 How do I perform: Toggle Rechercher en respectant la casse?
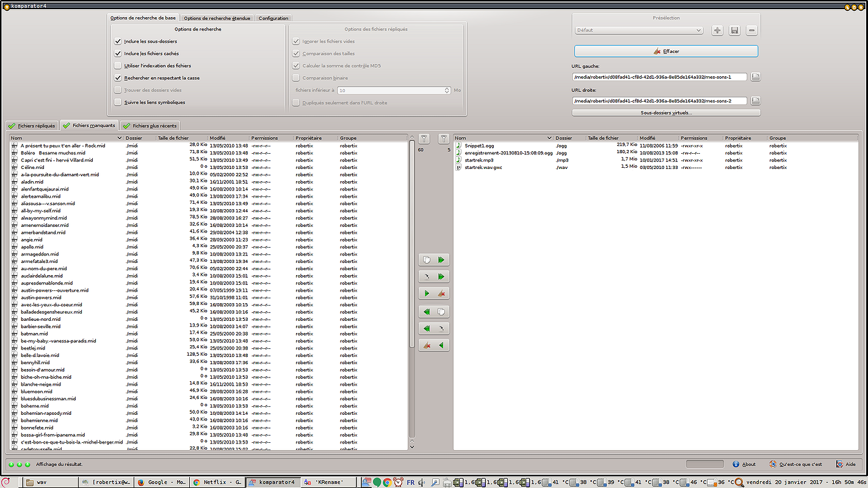click(118, 78)
